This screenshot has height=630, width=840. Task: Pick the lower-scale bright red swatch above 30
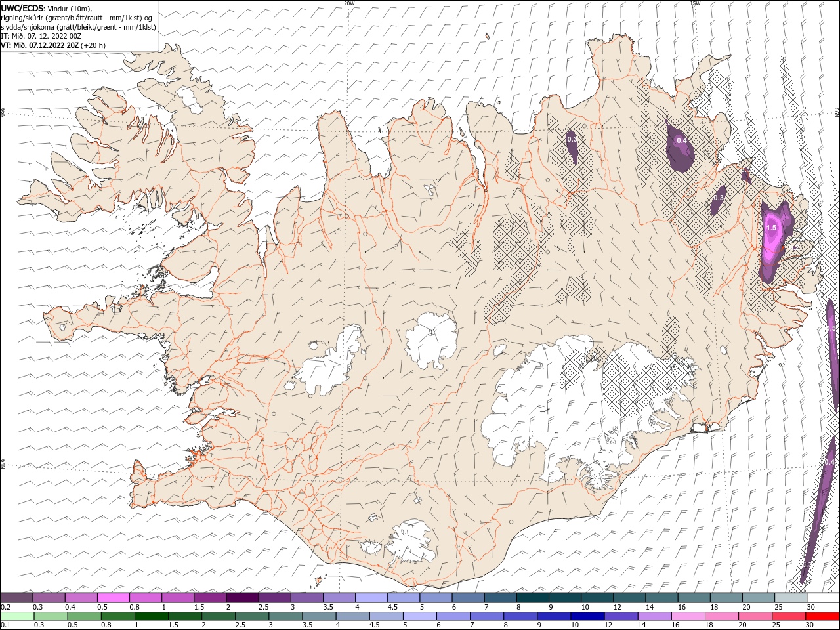click(822, 616)
